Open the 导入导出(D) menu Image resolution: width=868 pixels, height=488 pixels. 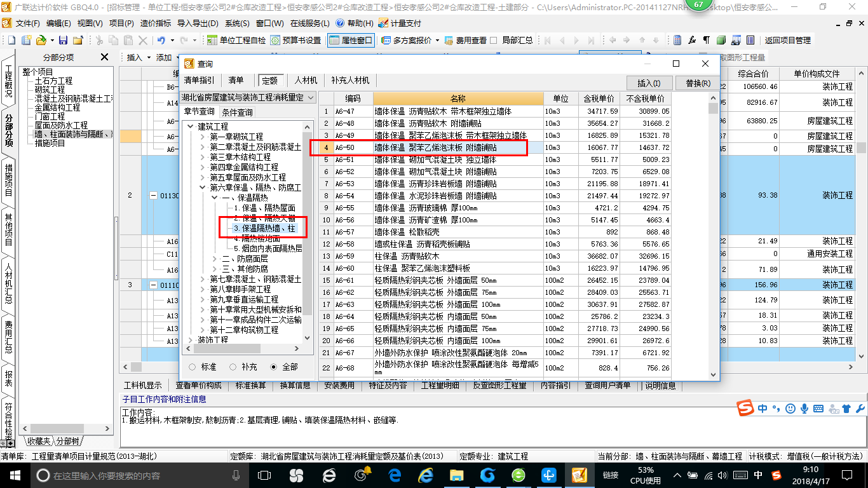pyautogui.click(x=198, y=23)
